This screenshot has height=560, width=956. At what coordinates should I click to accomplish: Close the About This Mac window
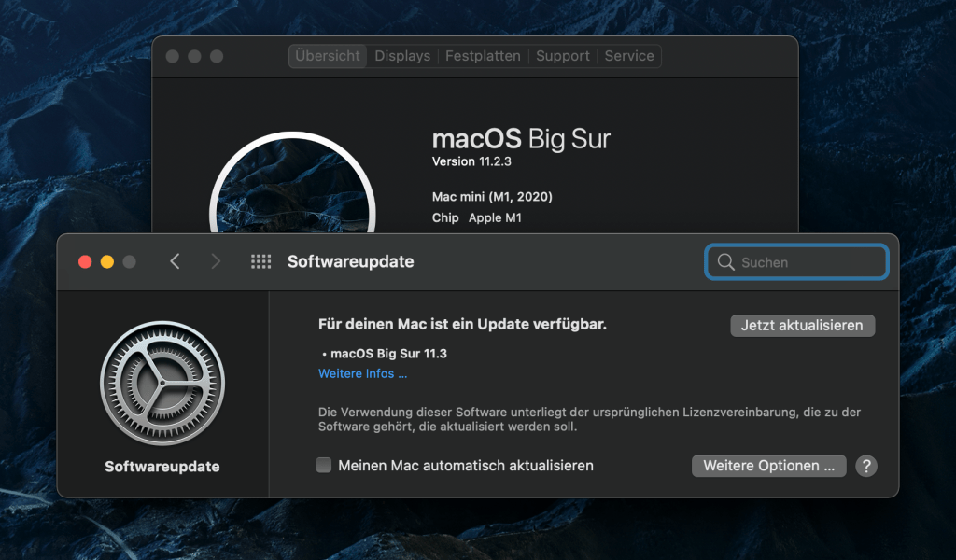(x=172, y=56)
